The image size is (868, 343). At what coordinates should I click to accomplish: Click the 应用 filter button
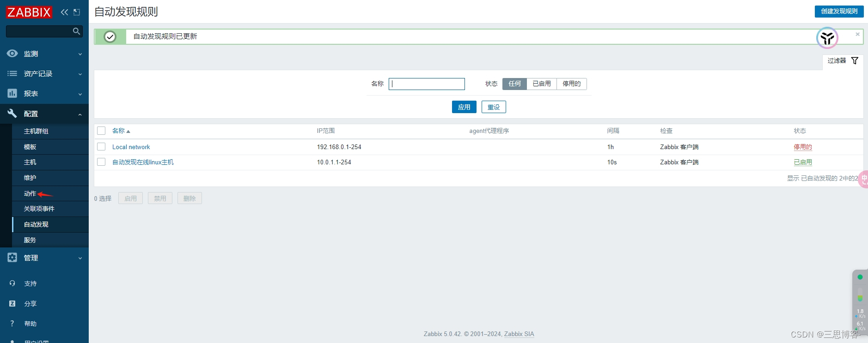(x=464, y=107)
